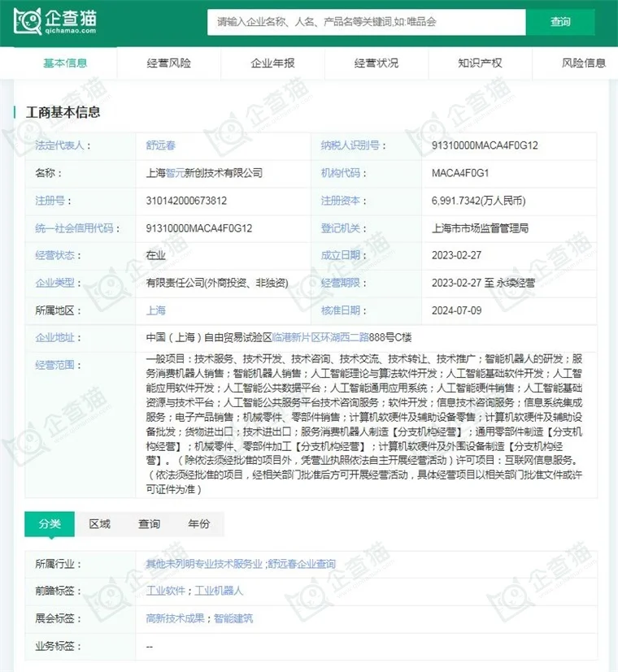Click the 在业 operating status value
618x672 pixels.
[155, 255]
